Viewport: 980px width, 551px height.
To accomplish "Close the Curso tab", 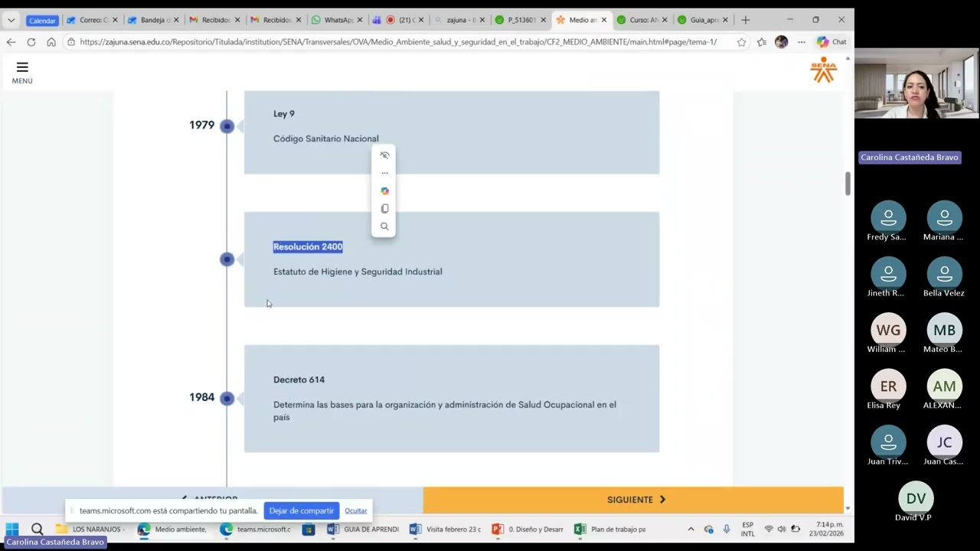I will point(664,20).
